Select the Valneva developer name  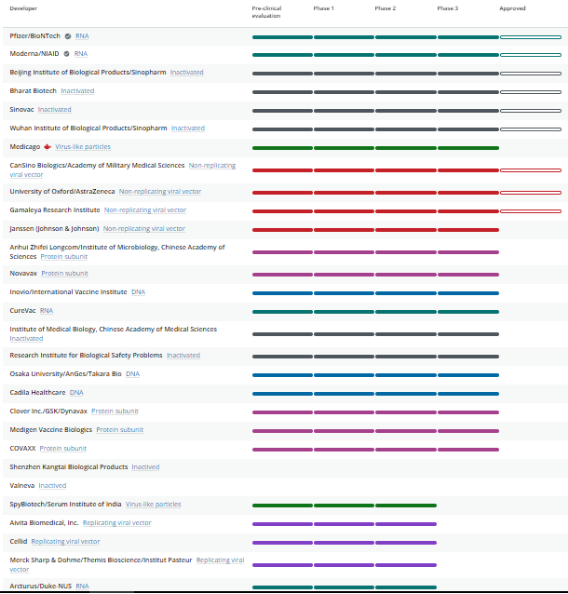click(22, 486)
